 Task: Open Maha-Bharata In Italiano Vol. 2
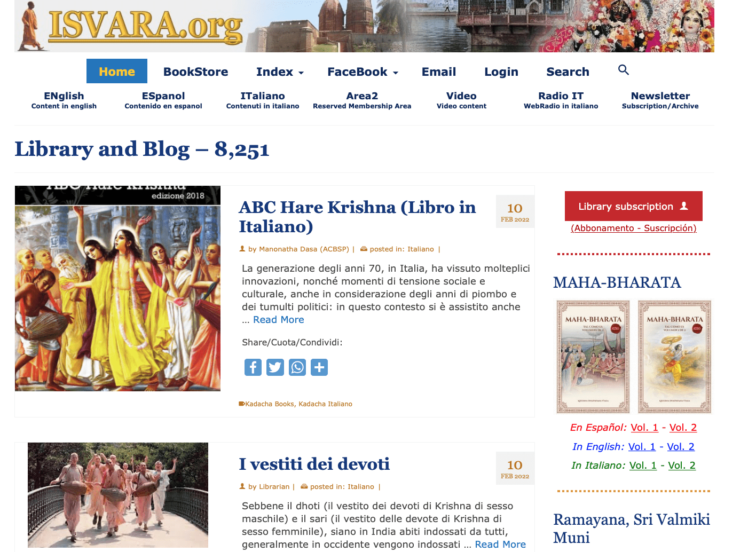tap(682, 466)
